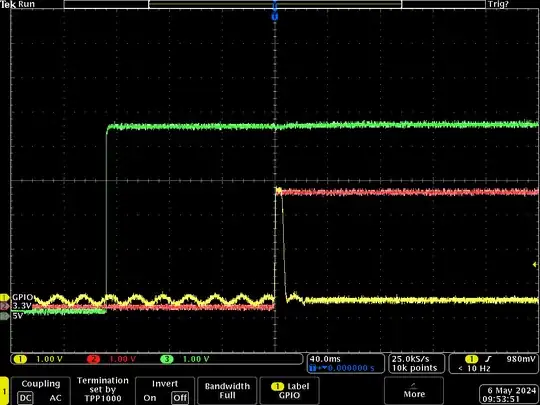Screen dimensions: 540x405
Task: Click the GPIO waveform ground marker
Action: coord(4,297)
